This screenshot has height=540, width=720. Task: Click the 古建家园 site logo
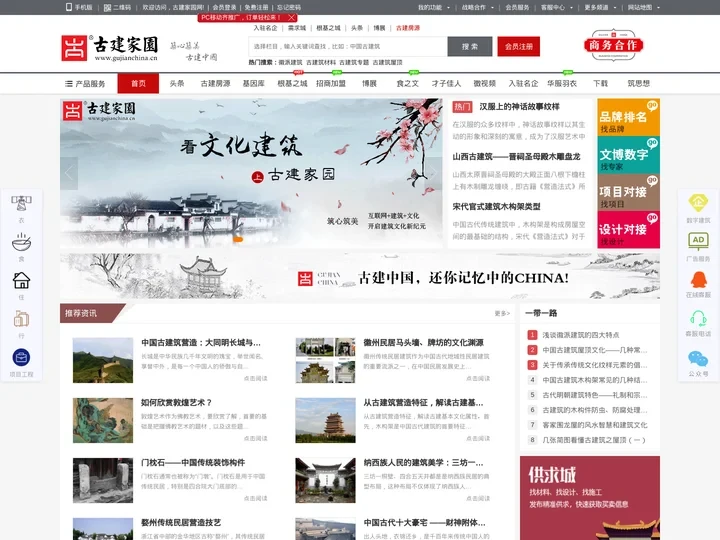(x=109, y=48)
